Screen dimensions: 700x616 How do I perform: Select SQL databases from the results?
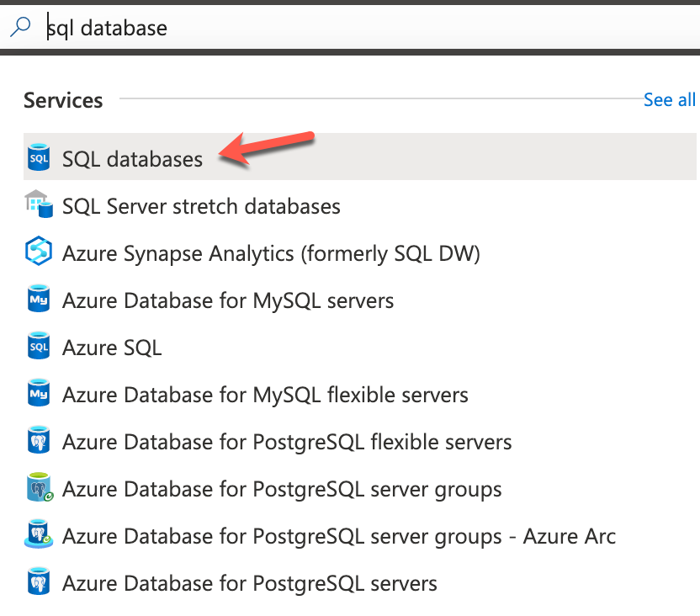132,158
